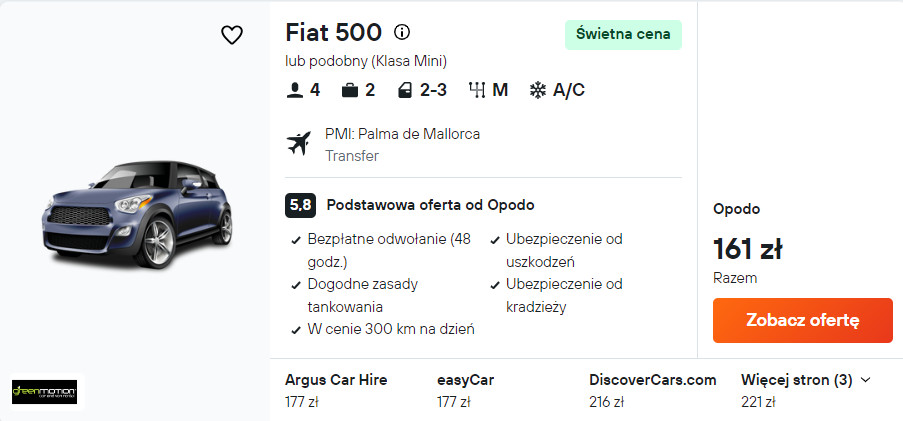903x421 pixels.
Task: Click the air conditioning snowflake icon
Action: pyautogui.click(x=537, y=90)
